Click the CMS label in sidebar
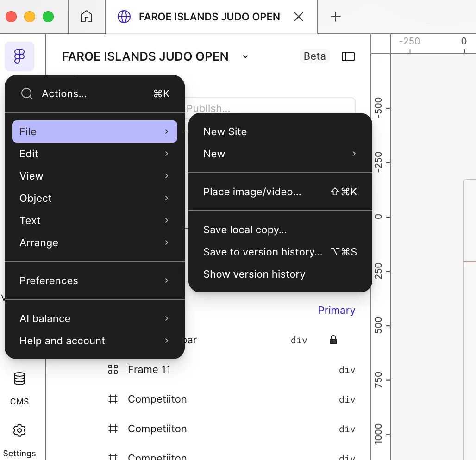476x460 pixels. pyautogui.click(x=19, y=401)
